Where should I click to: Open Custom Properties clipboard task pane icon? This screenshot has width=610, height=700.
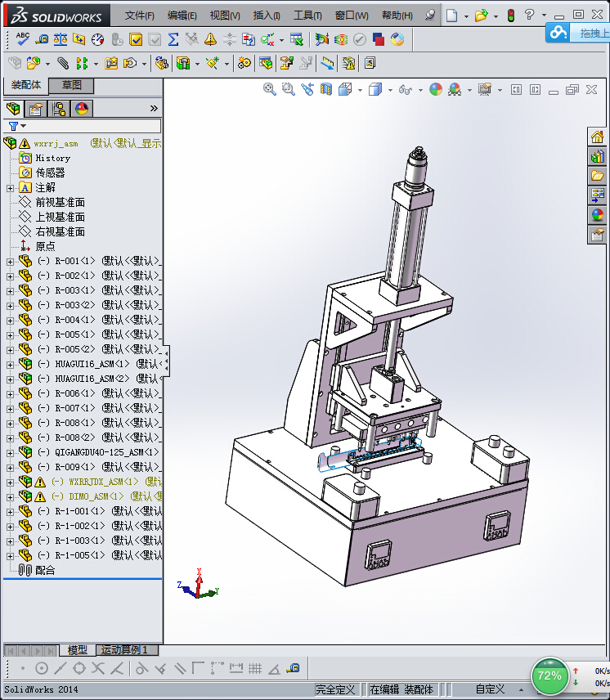[x=597, y=235]
